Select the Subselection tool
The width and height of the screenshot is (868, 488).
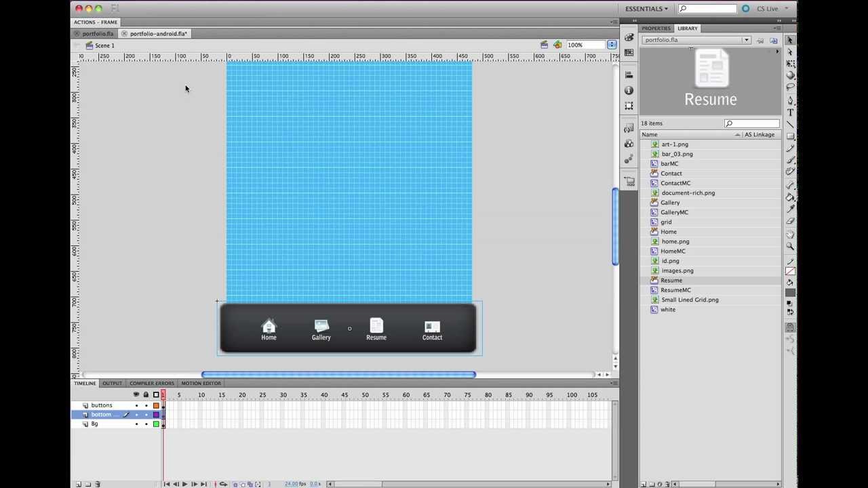click(790, 52)
